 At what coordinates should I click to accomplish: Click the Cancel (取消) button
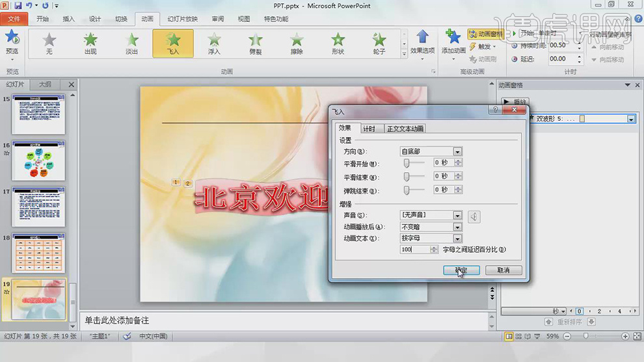pyautogui.click(x=503, y=270)
